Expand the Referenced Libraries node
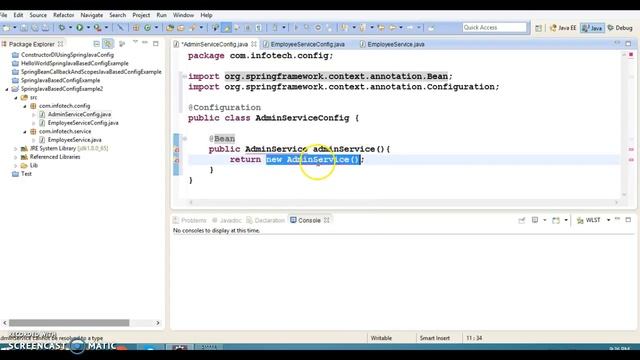 (x=16, y=157)
